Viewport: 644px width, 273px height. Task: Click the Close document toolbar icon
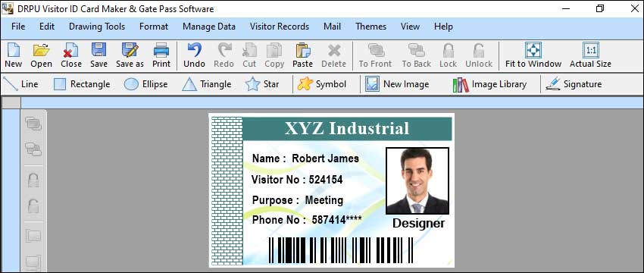tap(71, 55)
